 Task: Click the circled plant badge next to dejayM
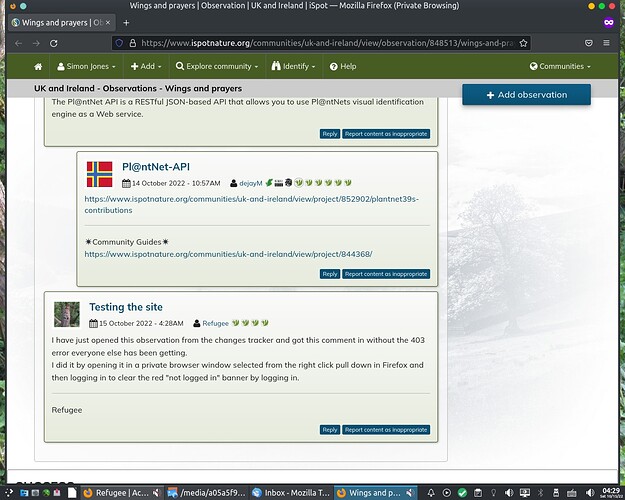(299, 183)
